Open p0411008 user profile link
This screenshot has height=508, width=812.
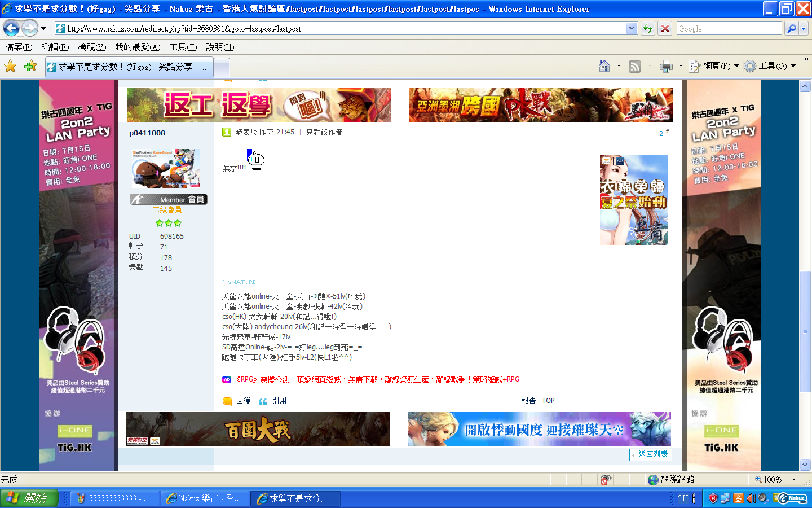point(147,133)
